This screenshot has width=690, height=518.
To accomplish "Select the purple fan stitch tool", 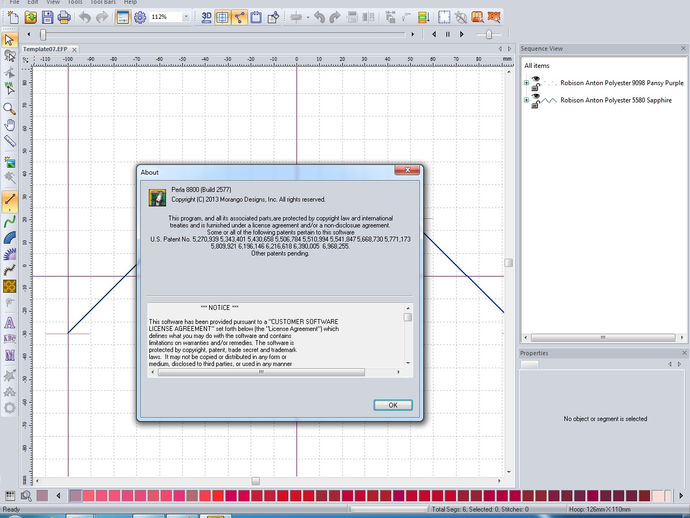I will [9, 254].
